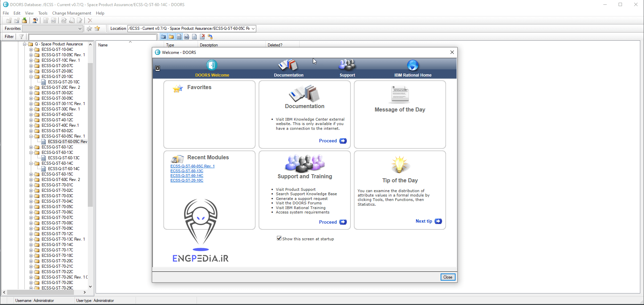The height and width of the screenshot is (305, 644).
Task: Open the Location path dropdown
Action: [x=253, y=28]
